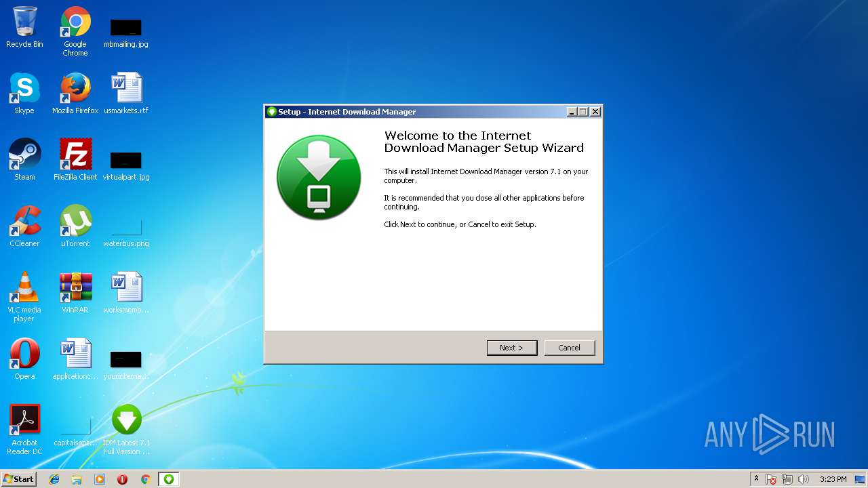The width and height of the screenshot is (868, 488).
Task: Select the Recycle Bin desktop icon
Action: pos(24,27)
